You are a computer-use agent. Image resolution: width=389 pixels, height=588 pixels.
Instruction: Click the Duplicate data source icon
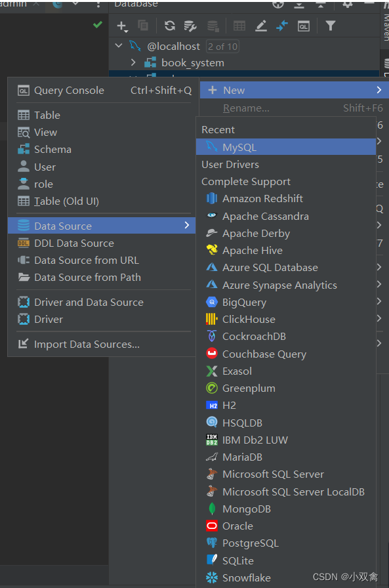pyautogui.click(x=144, y=26)
